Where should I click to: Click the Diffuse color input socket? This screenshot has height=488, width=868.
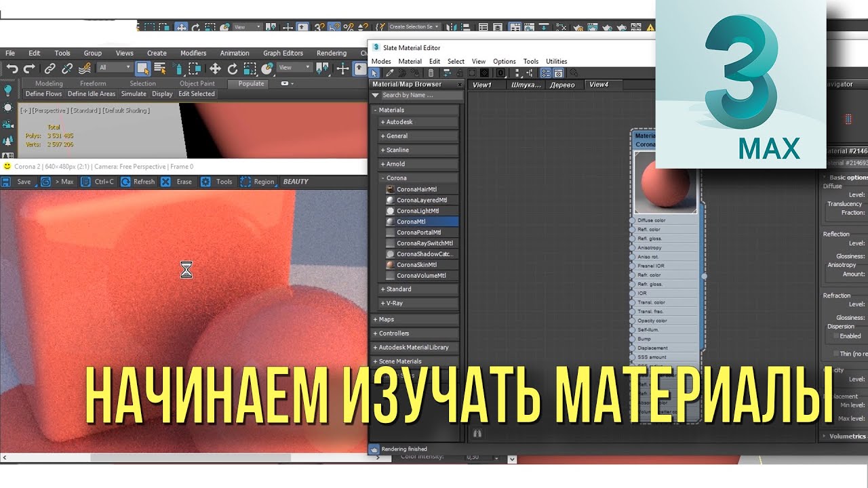point(633,221)
